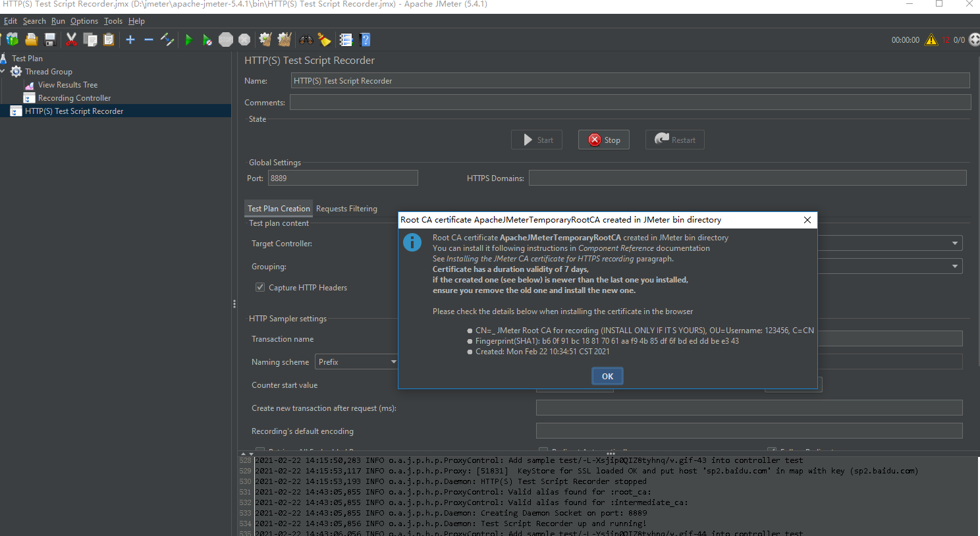Open the Templates icon in toolbar
This screenshot has height=536, width=980.
tap(13, 40)
